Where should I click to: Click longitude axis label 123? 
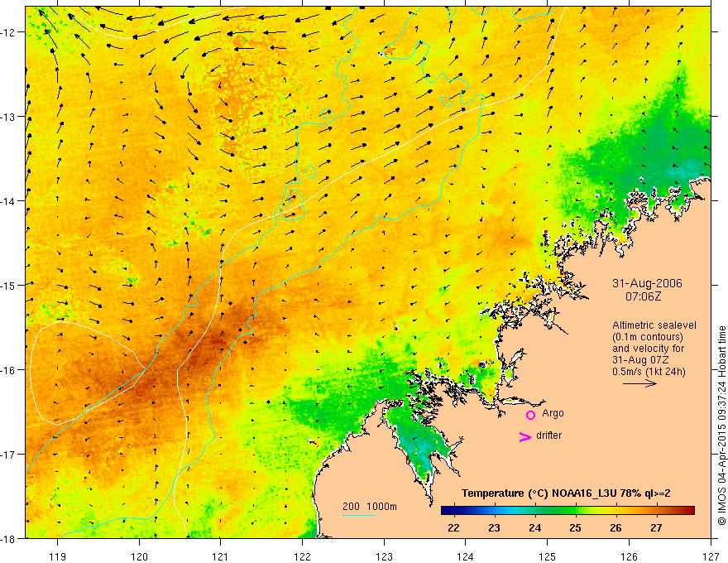click(384, 556)
